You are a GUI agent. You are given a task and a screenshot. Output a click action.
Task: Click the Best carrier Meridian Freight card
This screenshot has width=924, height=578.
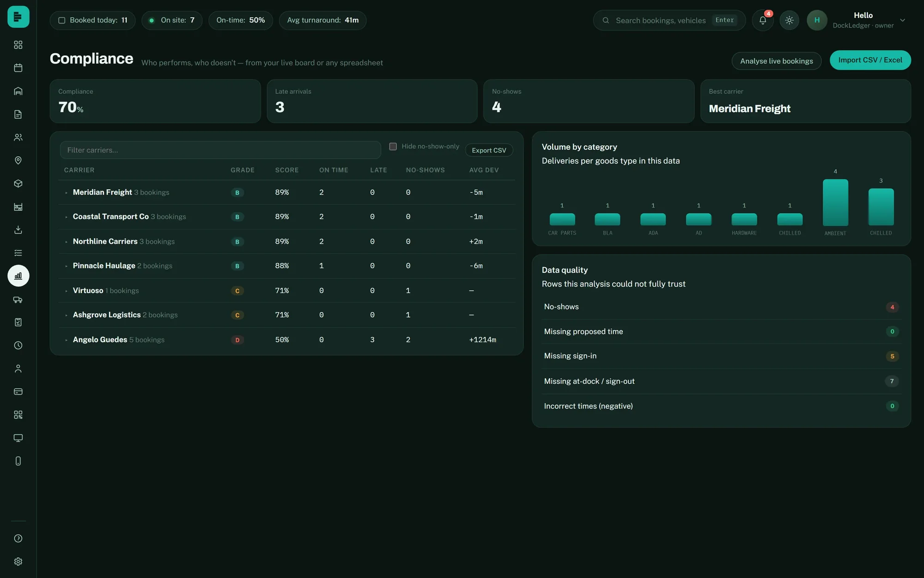click(805, 101)
